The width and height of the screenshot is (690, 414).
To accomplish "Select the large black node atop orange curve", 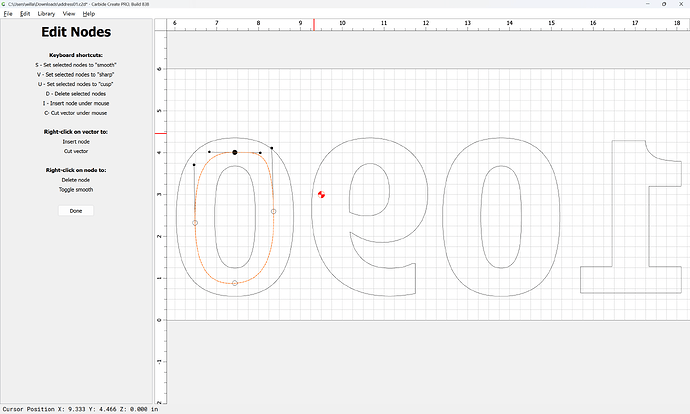I will pyautogui.click(x=235, y=152).
